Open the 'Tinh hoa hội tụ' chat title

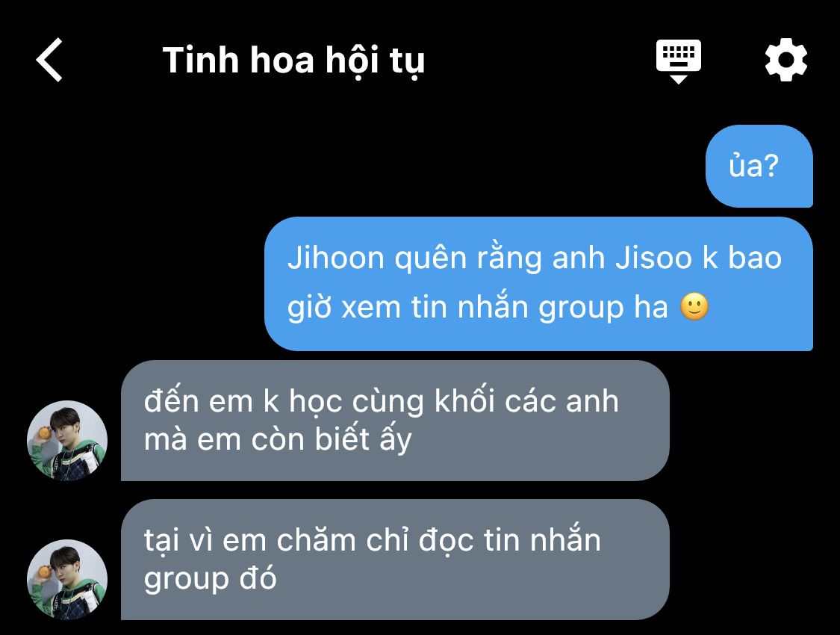click(293, 60)
